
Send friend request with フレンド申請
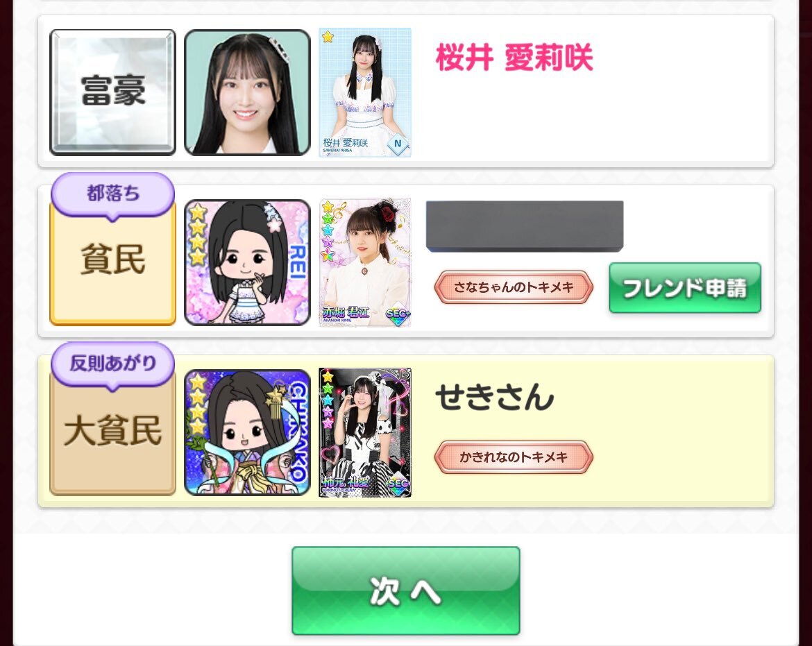[x=684, y=288]
